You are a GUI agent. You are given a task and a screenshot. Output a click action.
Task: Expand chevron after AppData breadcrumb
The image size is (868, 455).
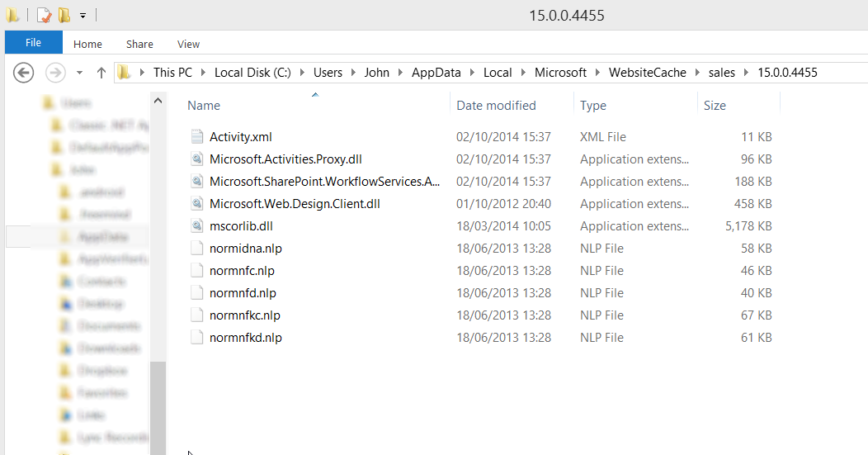(x=472, y=73)
